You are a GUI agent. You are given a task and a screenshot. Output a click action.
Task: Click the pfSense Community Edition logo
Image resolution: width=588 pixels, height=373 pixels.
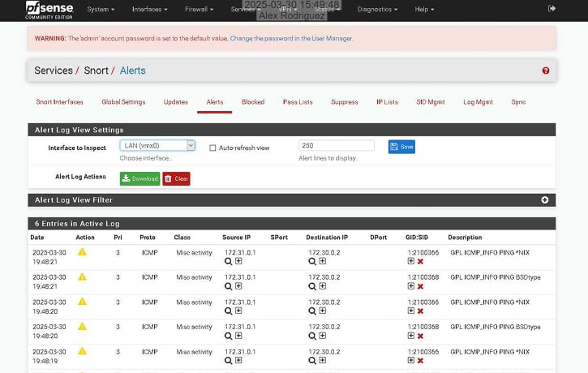49,10
